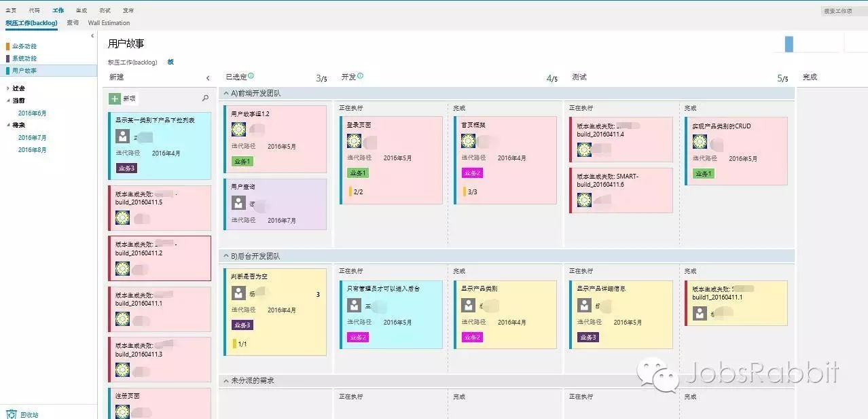Click the 业务3 tag on 显示某一类别下产品下拉列表
The image size is (868, 419).
point(126,168)
